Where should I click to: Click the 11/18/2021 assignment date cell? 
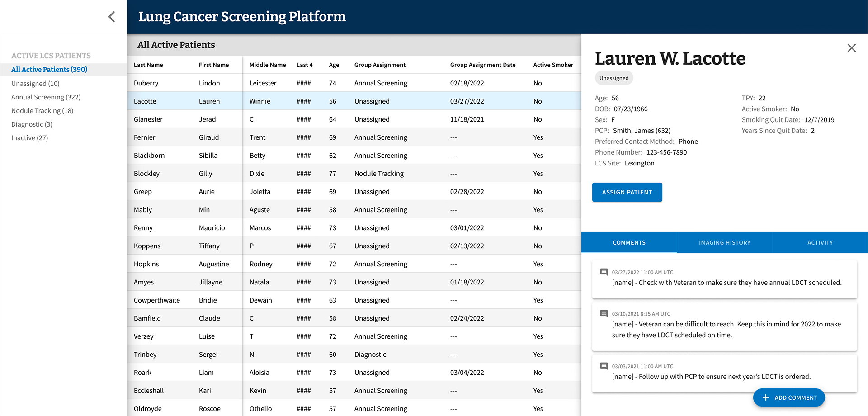coord(467,119)
